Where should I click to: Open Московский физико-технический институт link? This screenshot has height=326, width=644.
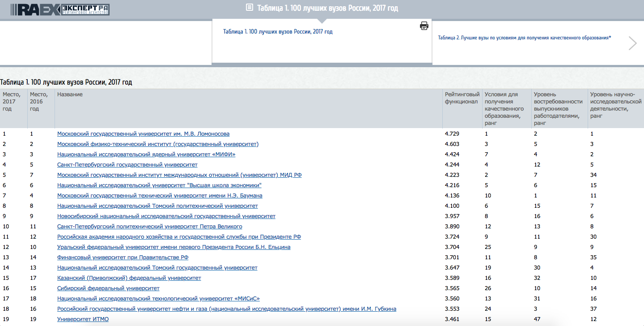coord(158,144)
